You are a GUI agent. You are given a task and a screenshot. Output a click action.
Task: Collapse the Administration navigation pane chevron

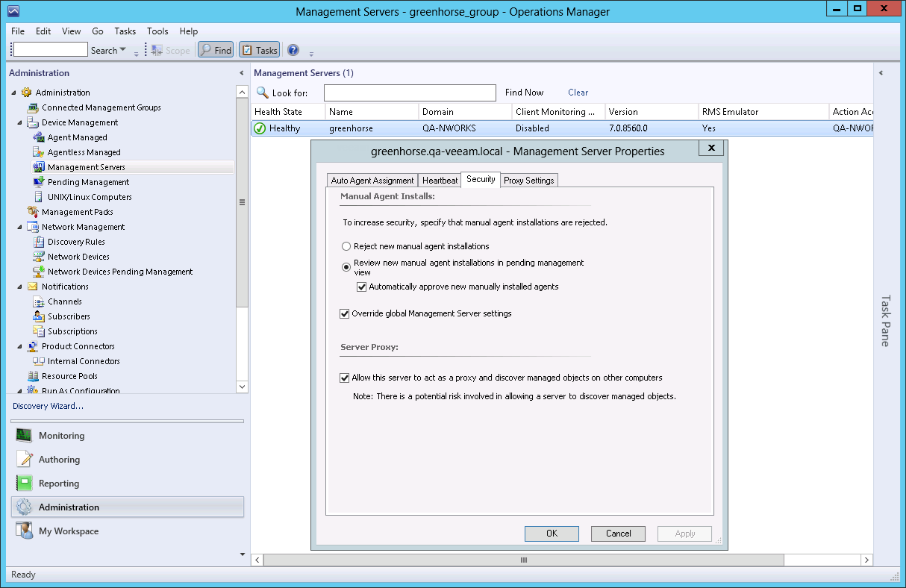pos(241,73)
